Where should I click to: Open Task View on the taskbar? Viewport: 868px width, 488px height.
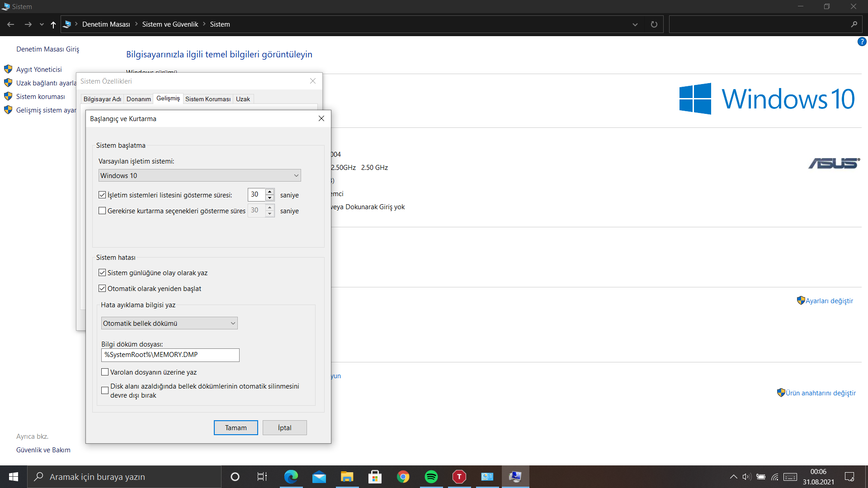coord(262,477)
